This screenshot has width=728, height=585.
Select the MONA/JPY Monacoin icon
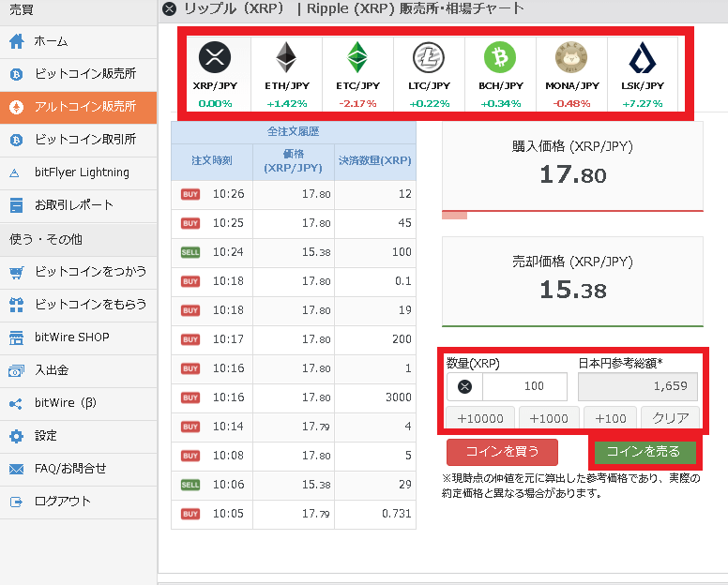click(x=571, y=57)
